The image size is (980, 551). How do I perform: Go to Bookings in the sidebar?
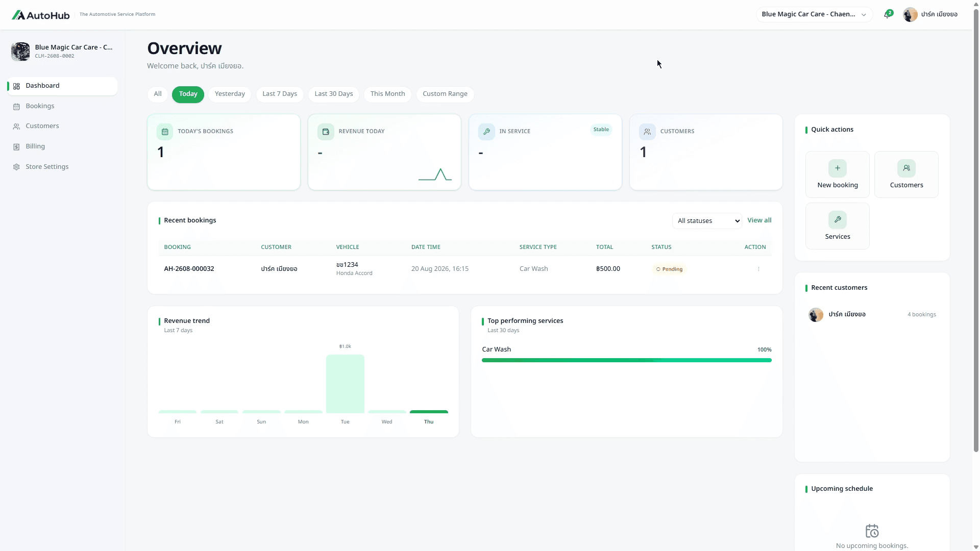pos(62,107)
